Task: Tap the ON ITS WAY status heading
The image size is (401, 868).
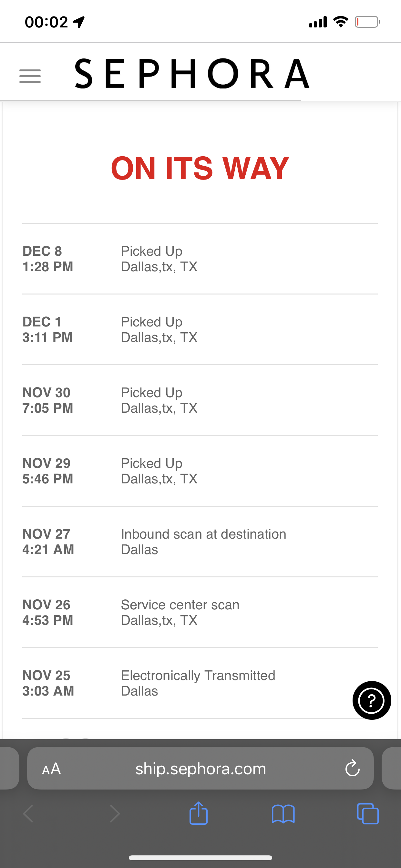Action: (200, 168)
